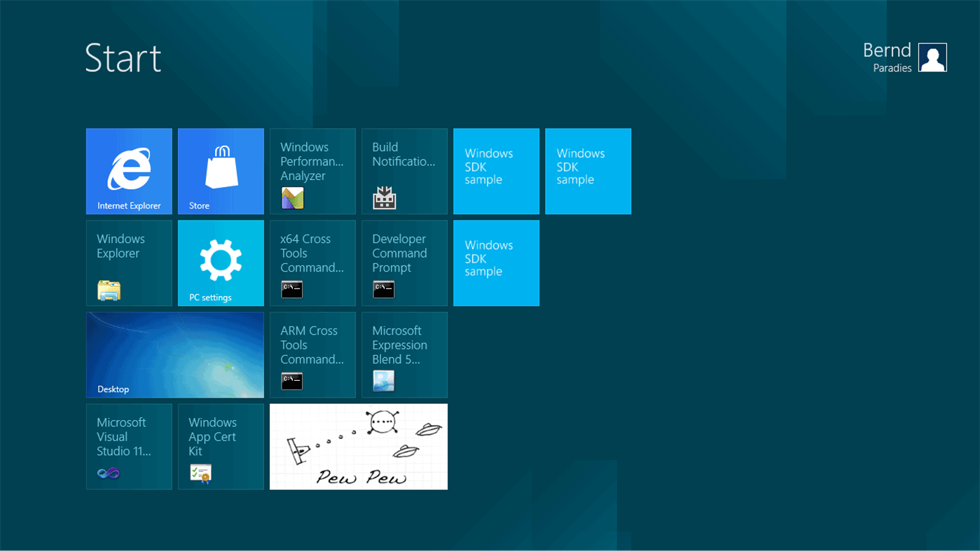Switch to Desktop using its tile
Screen dimensions: 980x551
click(174, 354)
